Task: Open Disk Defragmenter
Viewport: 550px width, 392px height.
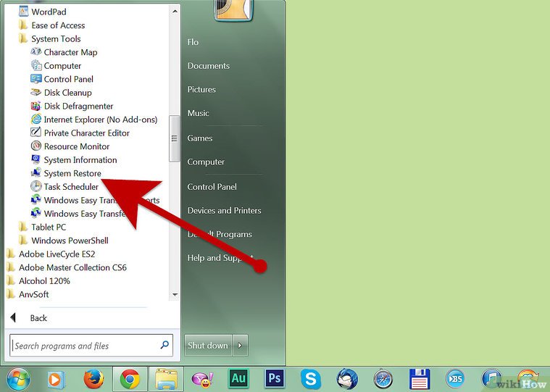Action: click(72, 106)
